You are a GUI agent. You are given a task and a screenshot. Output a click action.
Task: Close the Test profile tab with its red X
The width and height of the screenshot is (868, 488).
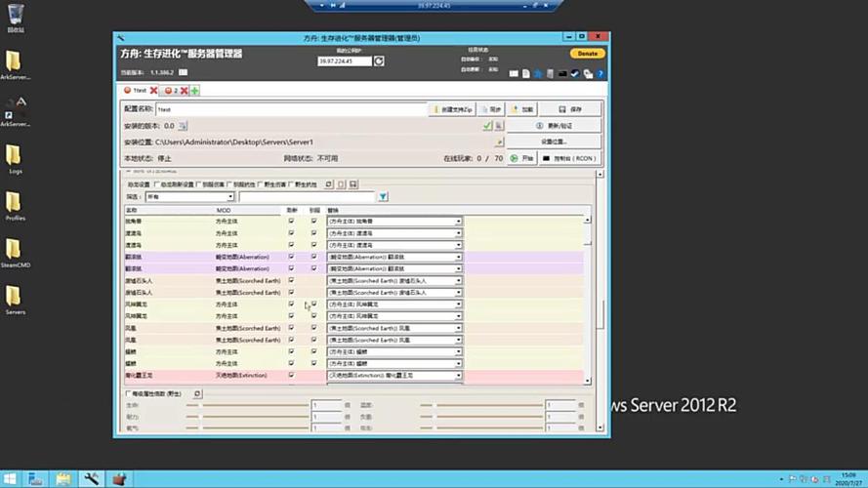coord(154,90)
